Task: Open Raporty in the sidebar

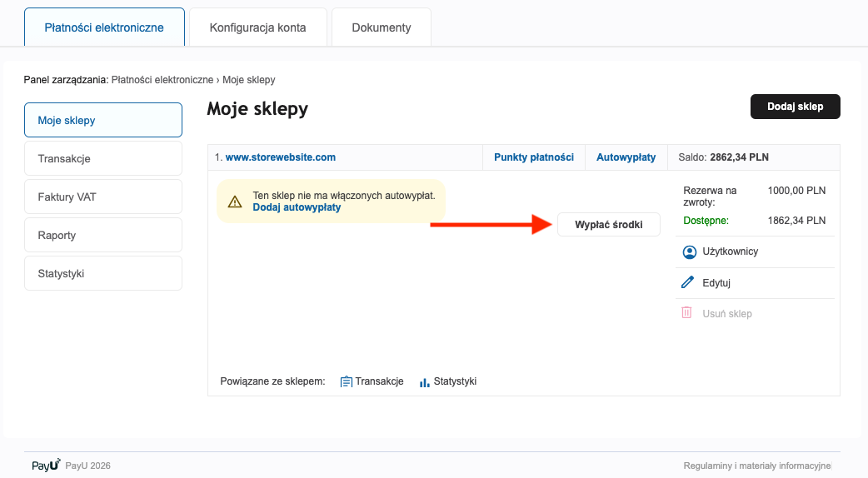Action: point(103,235)
